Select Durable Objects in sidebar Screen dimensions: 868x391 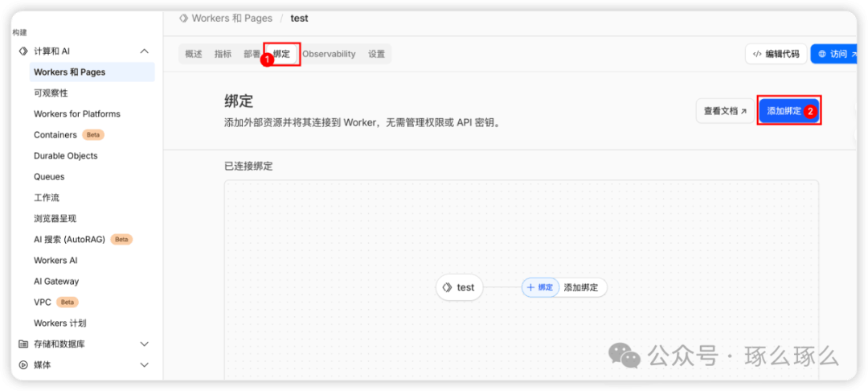coord(66,156)
